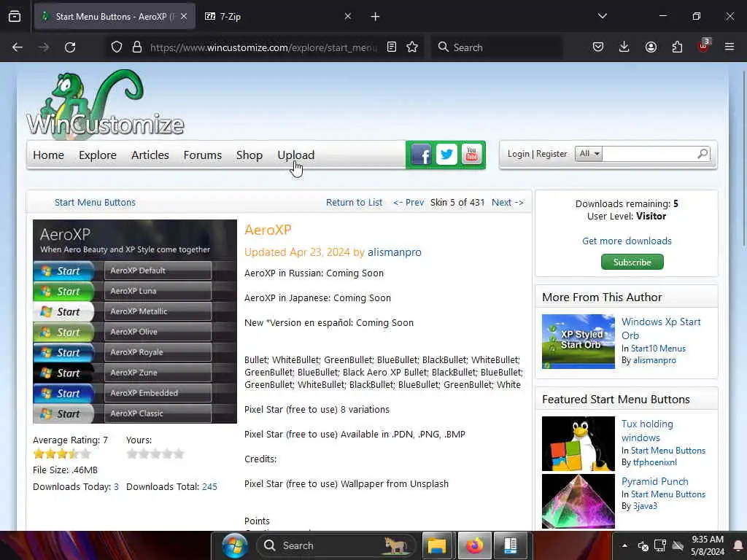Open WinCustomize Facebook page icon
This screenshot has height=560, width=747.
(421, 155)
